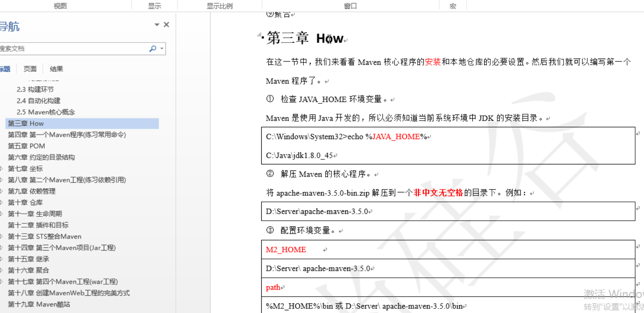The image size is (644, 313).
Task: Expand the 第九章 依赖管理 node arrow
Action: 2,191
